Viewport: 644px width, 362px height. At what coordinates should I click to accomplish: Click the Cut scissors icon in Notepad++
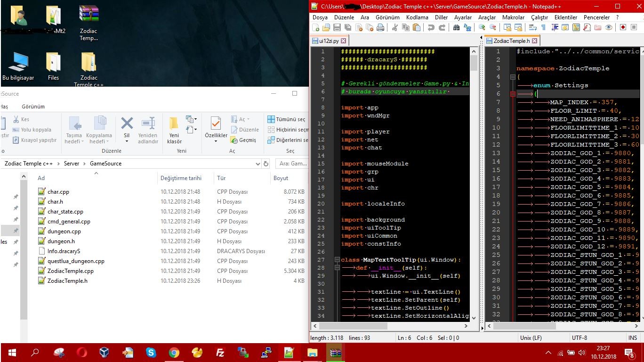click(395, 27)
